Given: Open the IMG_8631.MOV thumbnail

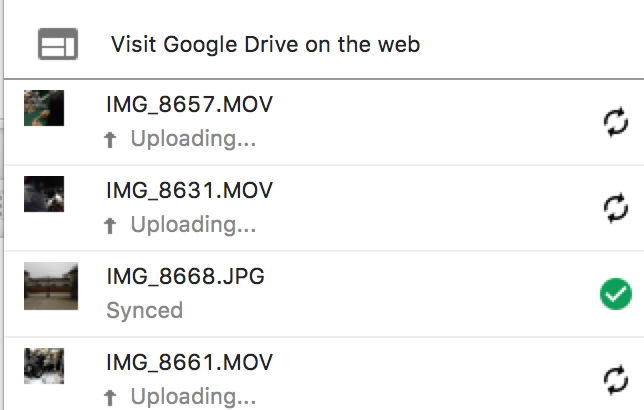Looking at the screenshot, I should [44, 194].
